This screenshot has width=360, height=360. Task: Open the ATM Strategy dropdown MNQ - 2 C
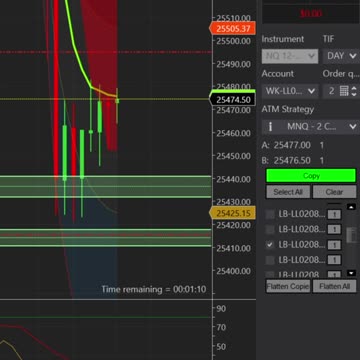click(311, 127)
